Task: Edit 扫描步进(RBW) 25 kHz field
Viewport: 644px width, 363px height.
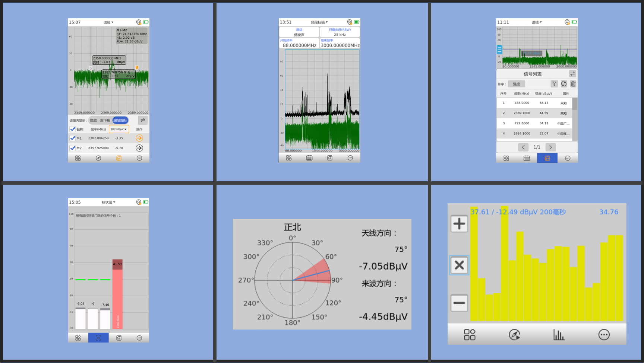Action: pyautogui.click(x=340, y=32)
